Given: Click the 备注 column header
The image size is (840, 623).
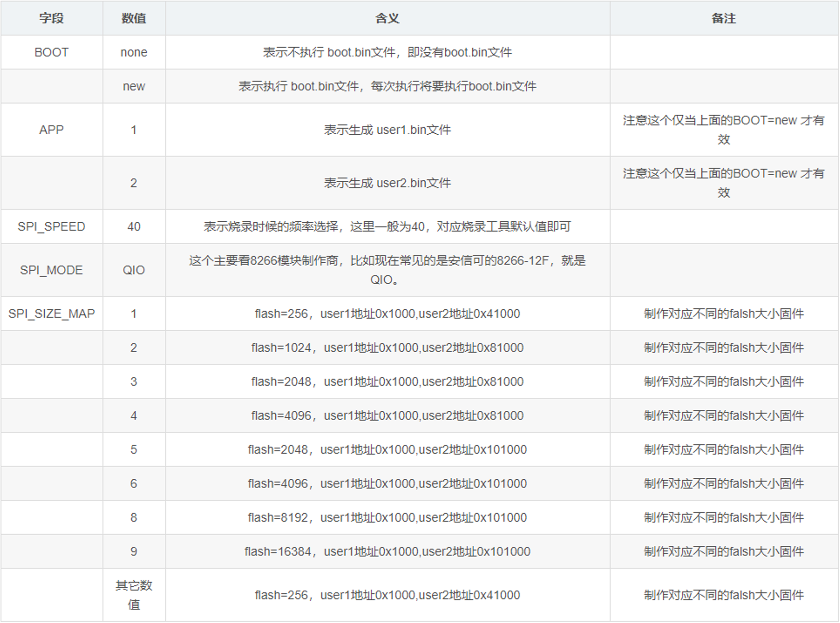Looking at the screenshot, I should [723, 18].
